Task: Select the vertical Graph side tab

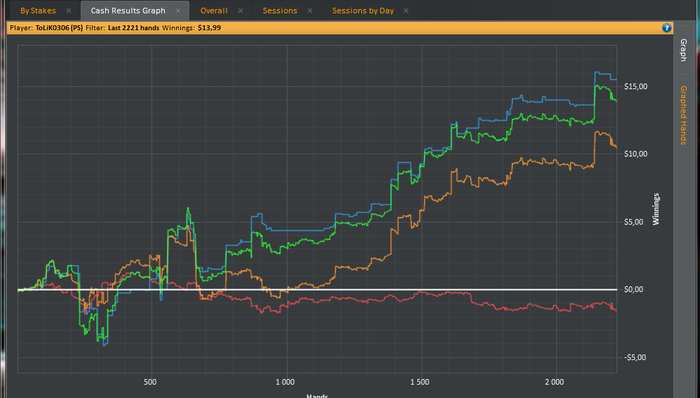Action: [x=683, y=50]
